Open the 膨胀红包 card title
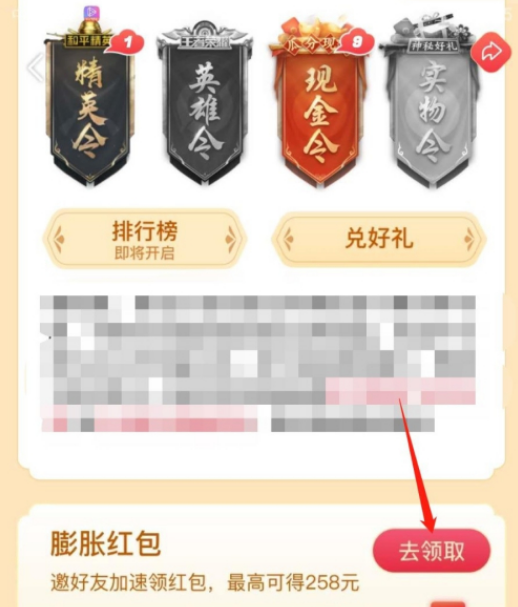This screenshot has height=607, width=518. click(x=105, y=544)
